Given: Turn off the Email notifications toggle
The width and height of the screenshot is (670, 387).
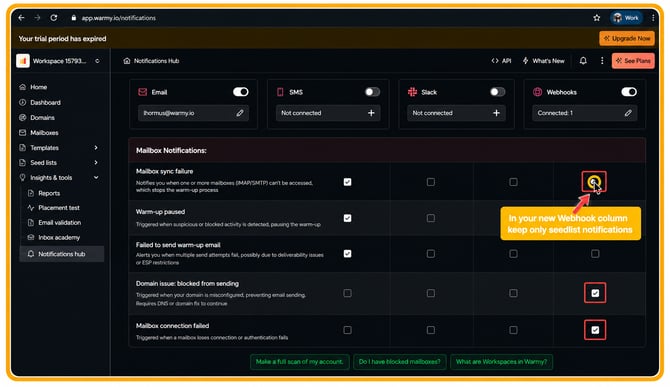Looking at the screenshot, I should point(241,92).
